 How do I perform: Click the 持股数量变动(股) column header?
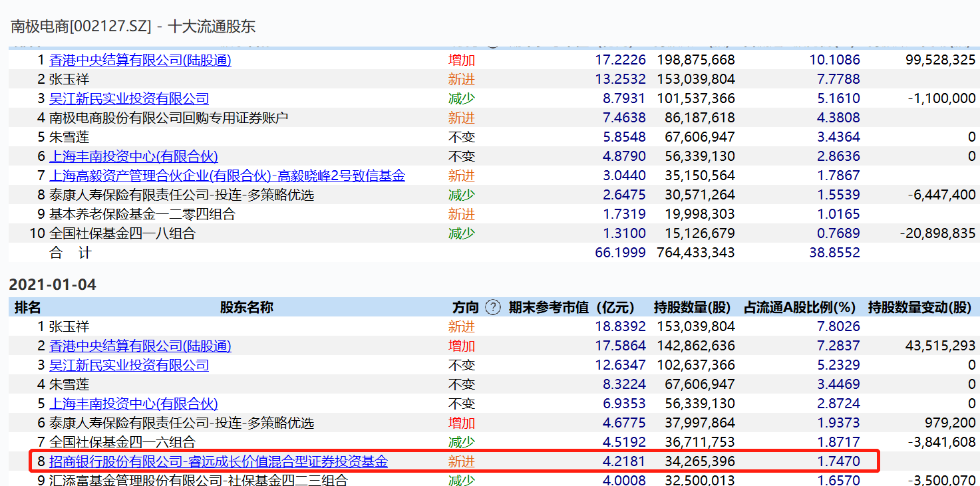[919, 307]
